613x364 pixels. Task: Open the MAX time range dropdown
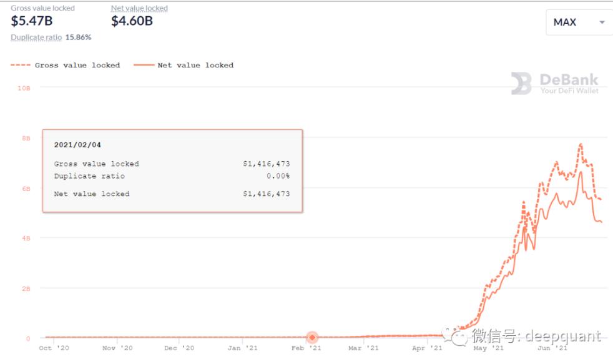pyautogui.click(x=578, y=22)
